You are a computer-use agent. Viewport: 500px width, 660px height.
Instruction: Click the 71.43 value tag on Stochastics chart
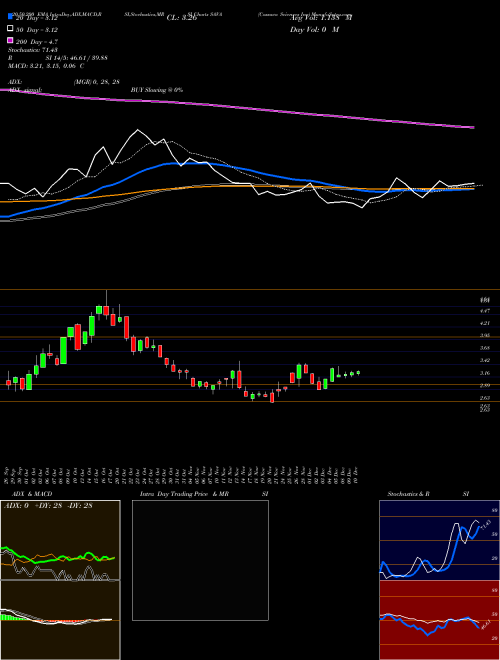point(486,524)
